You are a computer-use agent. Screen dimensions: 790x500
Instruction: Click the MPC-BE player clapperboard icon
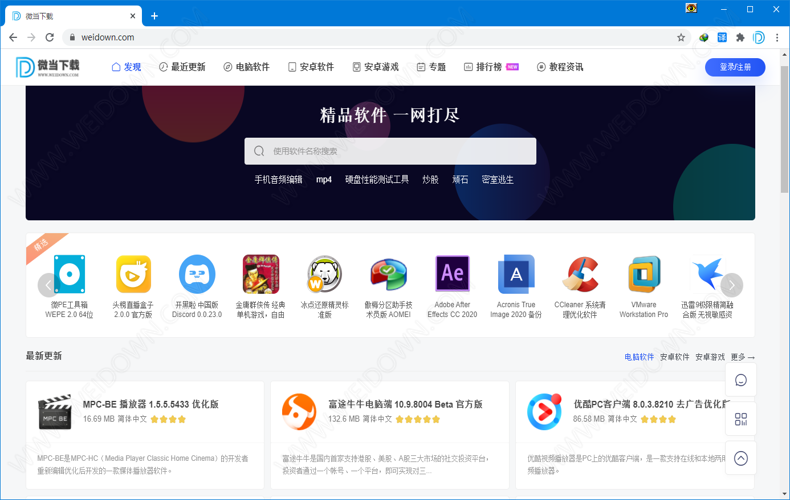54,411
